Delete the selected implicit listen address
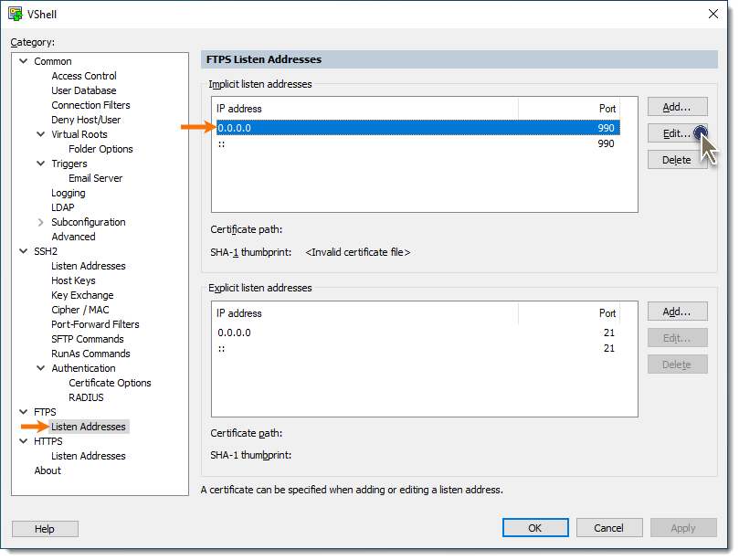 coord(677,160)
